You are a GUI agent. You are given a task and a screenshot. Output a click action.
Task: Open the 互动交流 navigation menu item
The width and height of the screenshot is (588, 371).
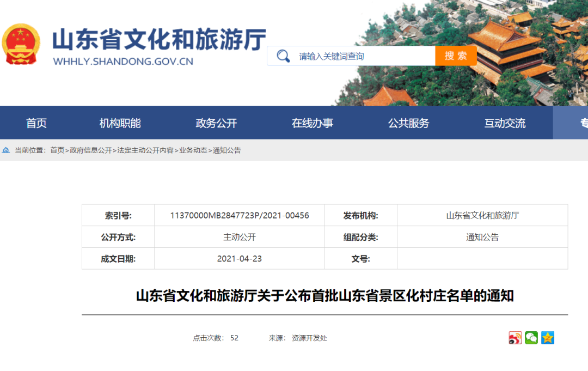click(505, 123)
